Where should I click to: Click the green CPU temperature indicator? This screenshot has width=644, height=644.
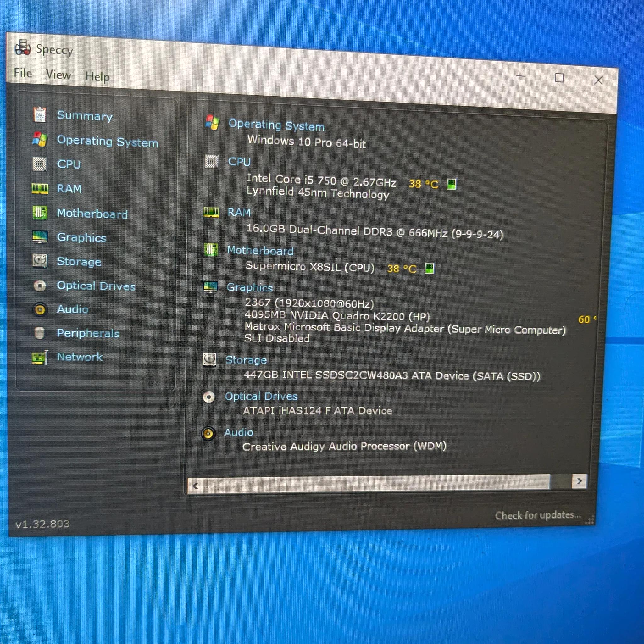click(x=451, y=184)
